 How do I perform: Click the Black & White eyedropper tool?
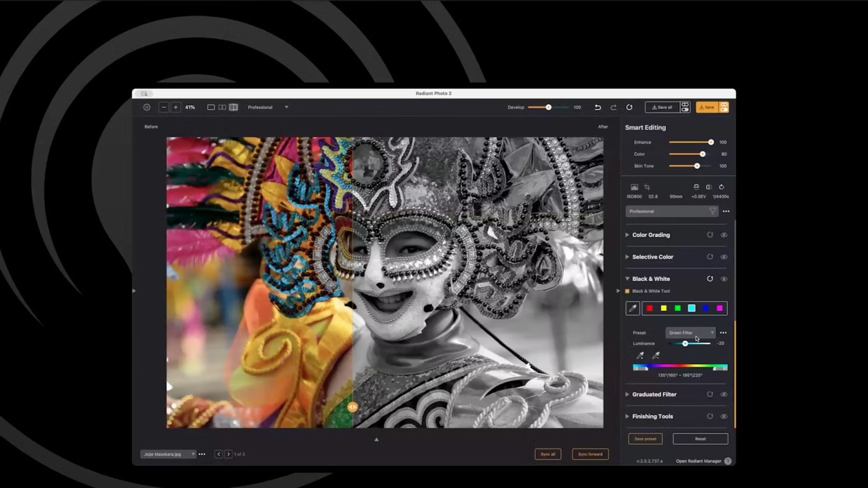tap(632, 308)
